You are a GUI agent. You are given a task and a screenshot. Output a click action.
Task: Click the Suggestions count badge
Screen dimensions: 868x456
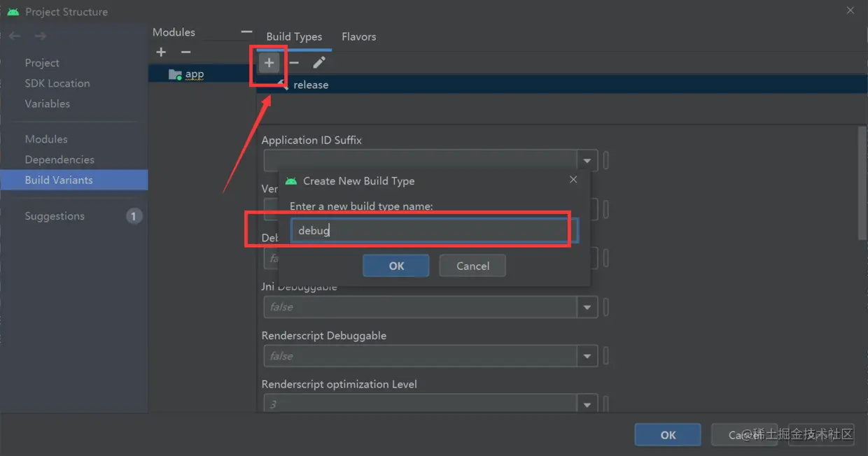click(134, 216)
